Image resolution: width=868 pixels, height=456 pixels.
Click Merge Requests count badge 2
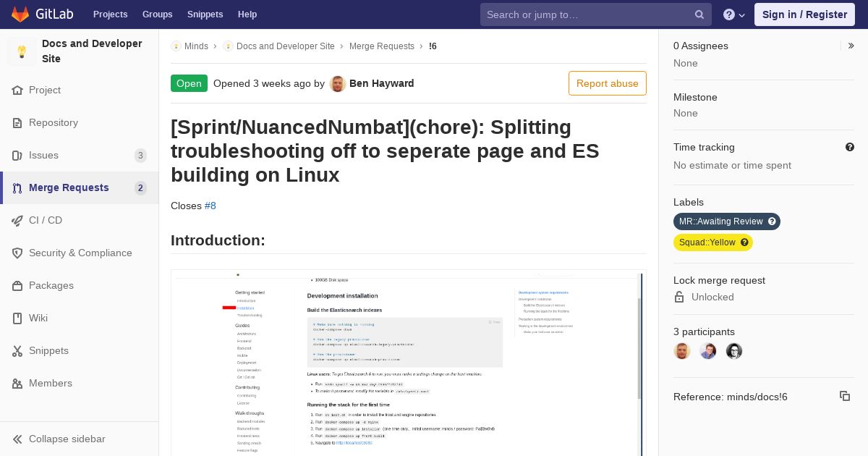pos(140,188)
